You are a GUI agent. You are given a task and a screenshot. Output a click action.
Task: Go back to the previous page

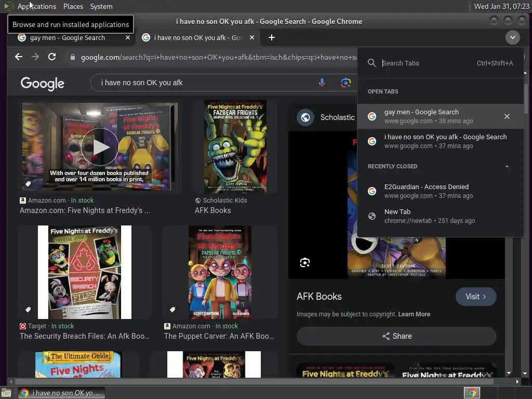point(19,57)
